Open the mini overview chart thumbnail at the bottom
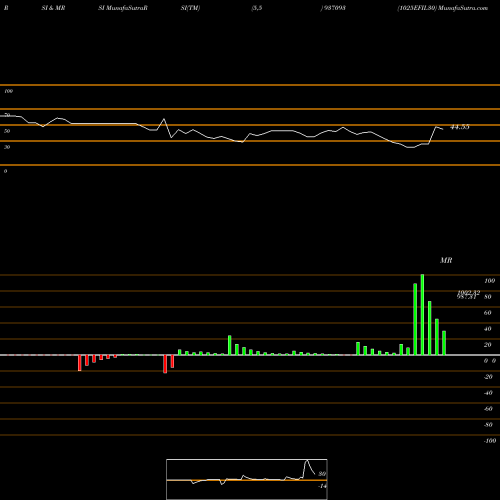 click(247, 479)
